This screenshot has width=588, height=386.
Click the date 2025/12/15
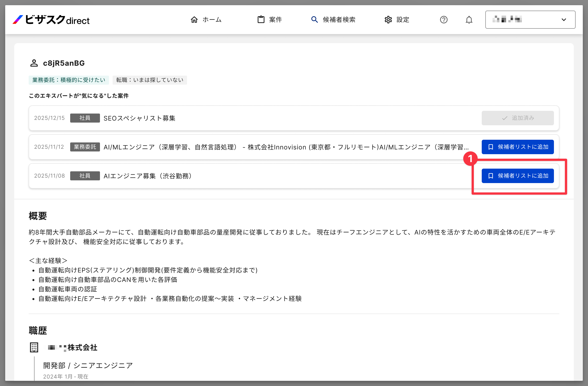tap(49, 118)
